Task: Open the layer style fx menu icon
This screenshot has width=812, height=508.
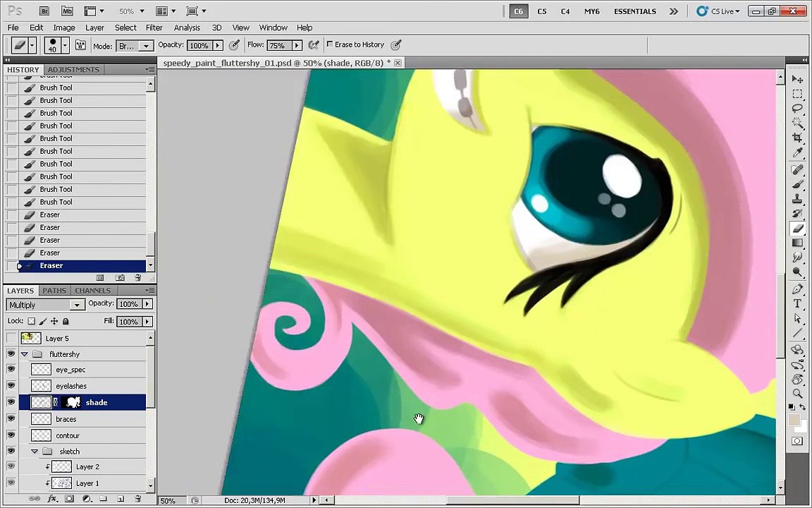Action: 52,499
